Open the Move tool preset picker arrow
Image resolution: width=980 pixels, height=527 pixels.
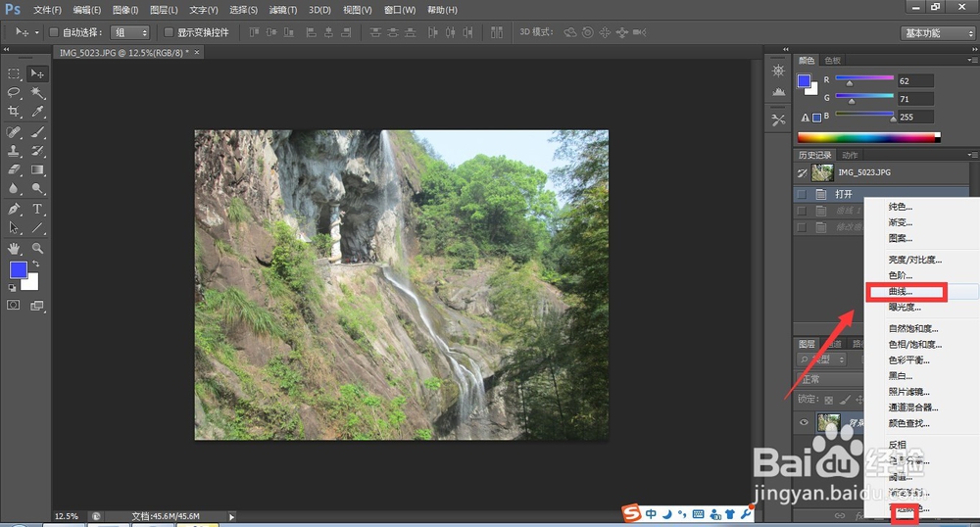click(x=37, y=32)
